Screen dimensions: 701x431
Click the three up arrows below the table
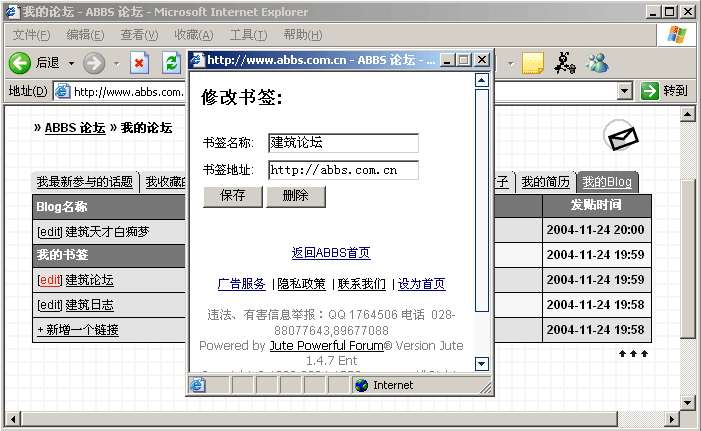[633, 354]
